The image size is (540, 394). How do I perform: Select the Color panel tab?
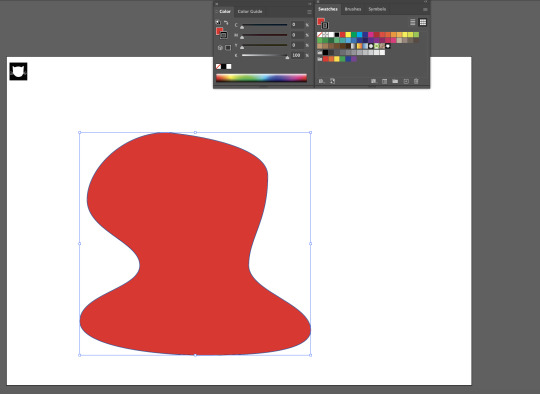[x=225, y=11]
